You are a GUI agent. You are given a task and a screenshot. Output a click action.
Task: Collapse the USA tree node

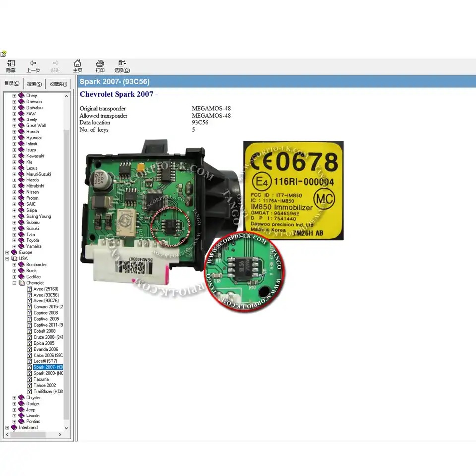[7, 258]
